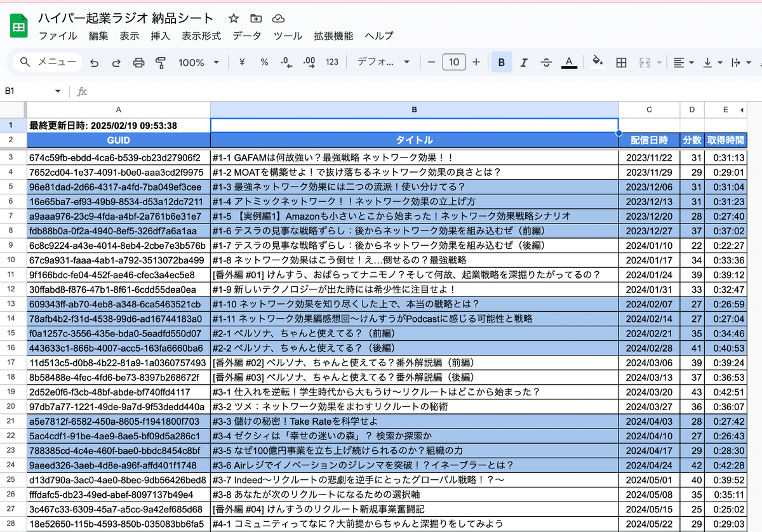Click the merge cells icon
This screenshot has width=762, height=532.
(645, 62)
